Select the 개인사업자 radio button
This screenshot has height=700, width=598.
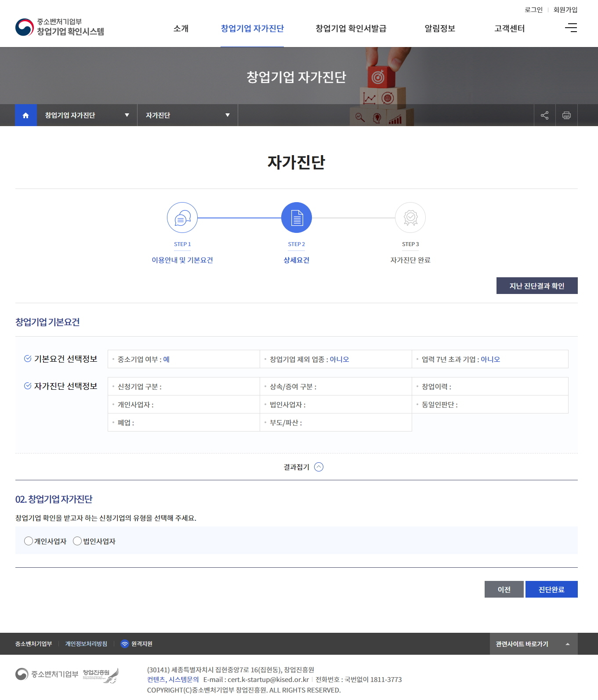[29, 541]
